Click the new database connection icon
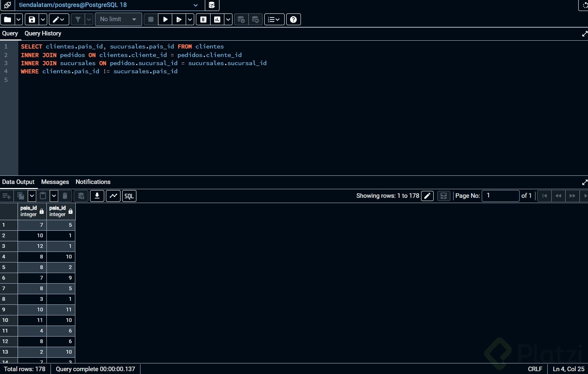 click(212, 5)
